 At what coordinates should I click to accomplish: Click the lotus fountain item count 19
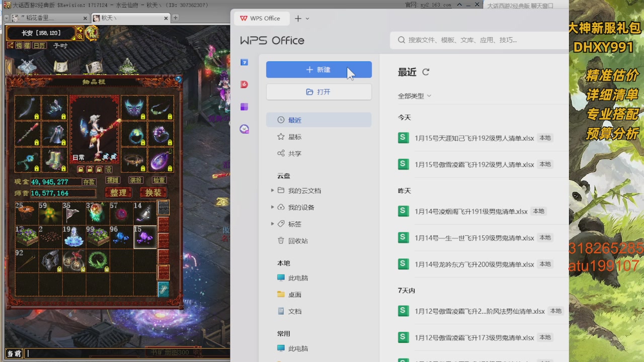point(74,237)
